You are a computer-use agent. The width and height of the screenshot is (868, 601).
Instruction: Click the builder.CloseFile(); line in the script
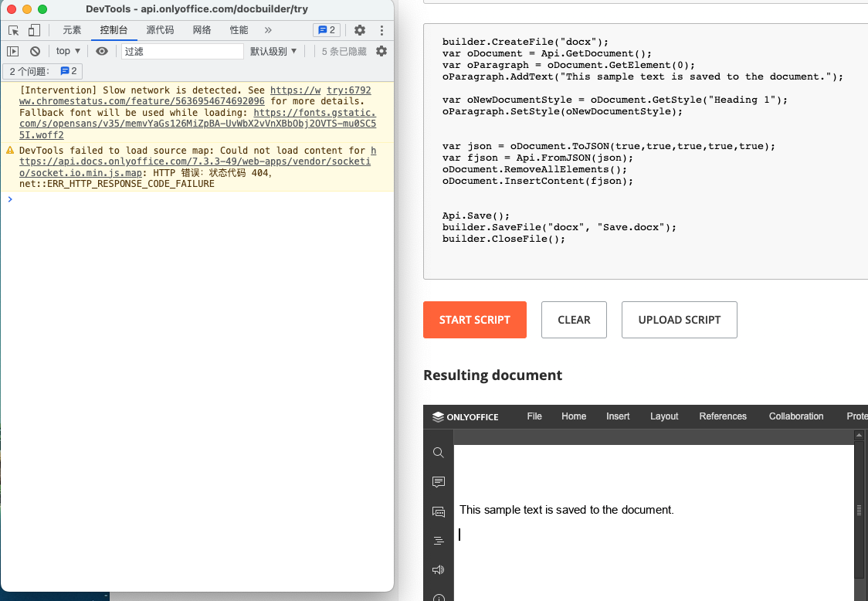click(504, 239)
